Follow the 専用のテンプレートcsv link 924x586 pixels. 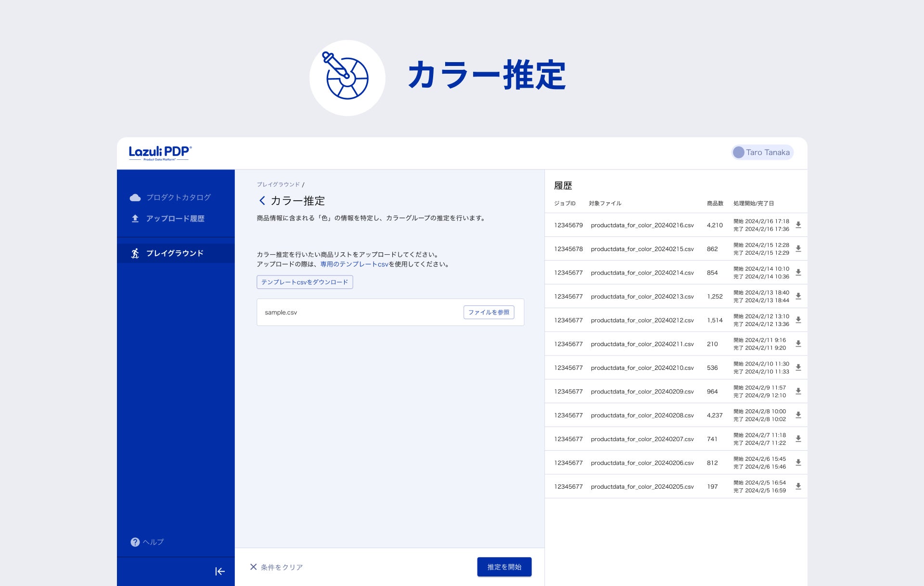pyautogui.click(x=354, y=264)
